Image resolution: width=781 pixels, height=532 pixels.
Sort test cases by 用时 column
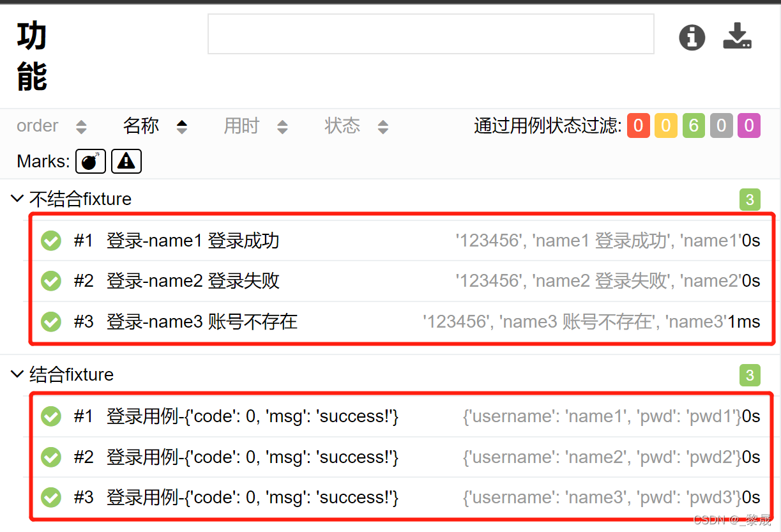click(255, 126)
